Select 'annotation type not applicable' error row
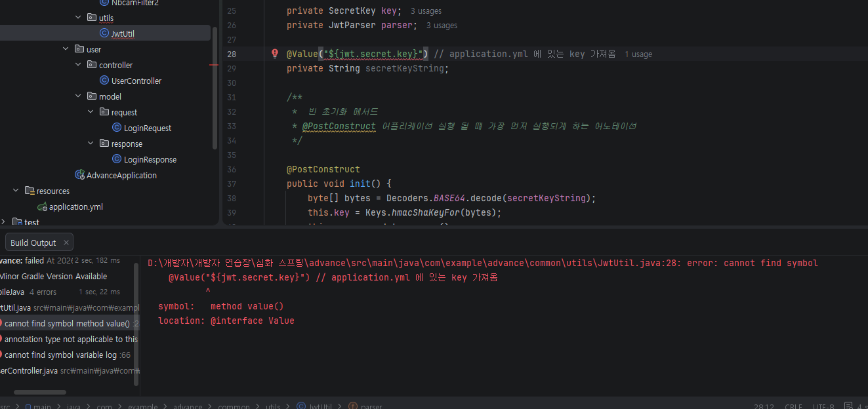This screenshot has height=409, width=868. 71,339
